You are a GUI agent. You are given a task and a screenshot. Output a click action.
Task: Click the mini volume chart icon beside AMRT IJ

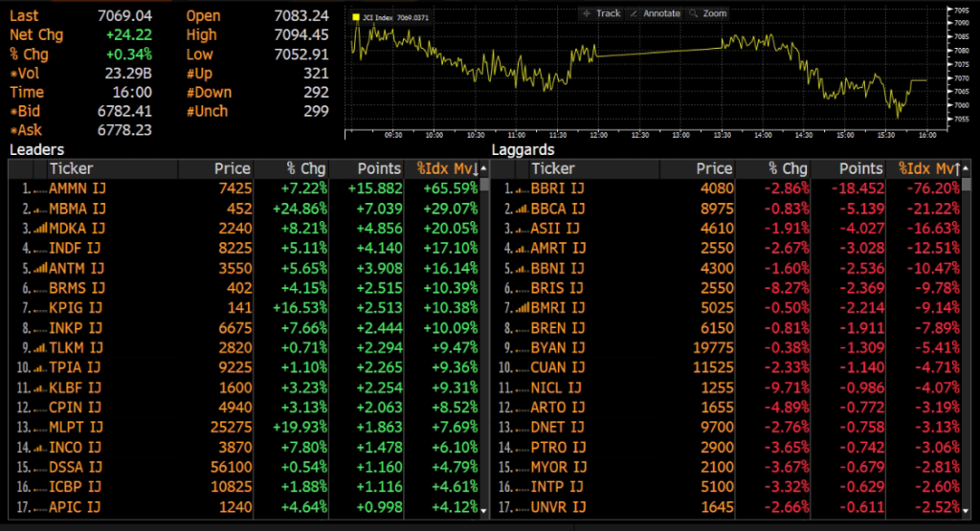click(522, 249)
